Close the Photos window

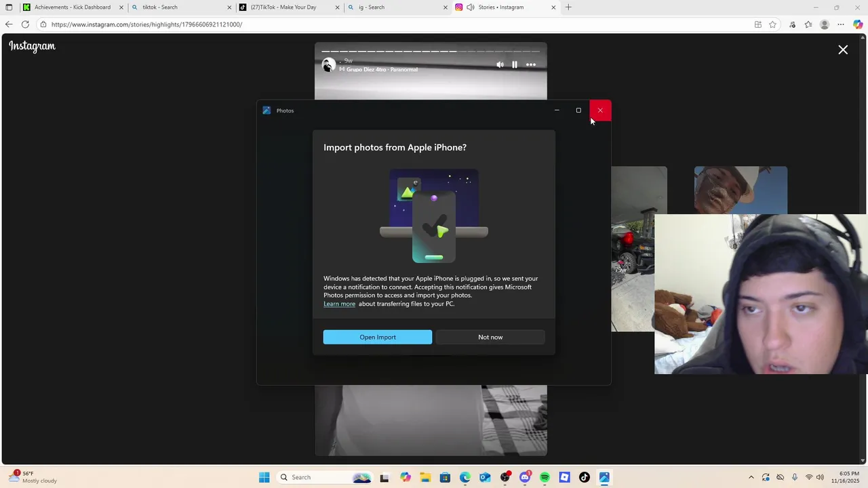[x=600, y=110]
